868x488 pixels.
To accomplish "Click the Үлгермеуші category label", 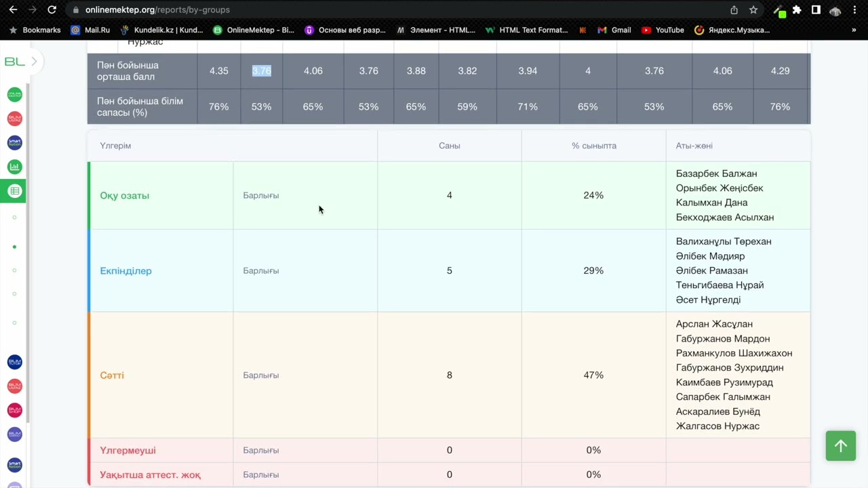I will click(127, 450).
